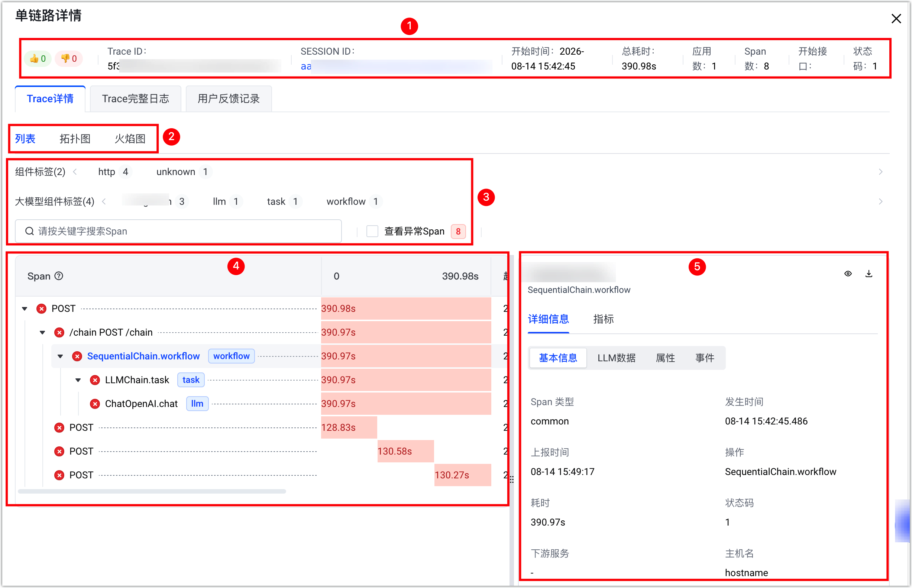
Task: Collapse the root POST span
Action: [x=25, y=308]
